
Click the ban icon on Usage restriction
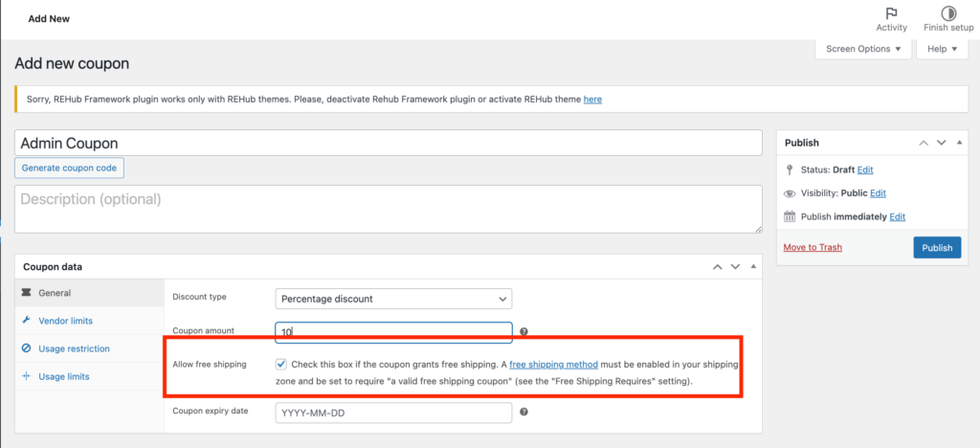coord(26,348)
